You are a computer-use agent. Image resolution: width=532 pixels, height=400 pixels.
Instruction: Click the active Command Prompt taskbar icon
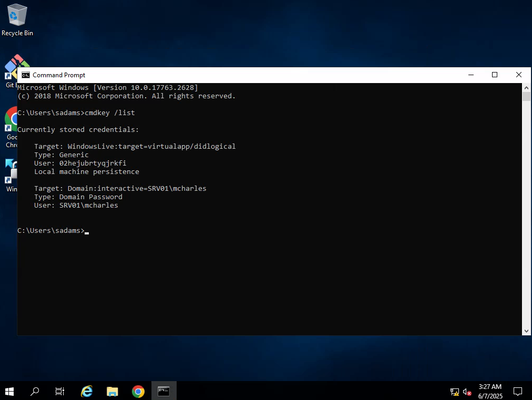[x=163, y=391]
